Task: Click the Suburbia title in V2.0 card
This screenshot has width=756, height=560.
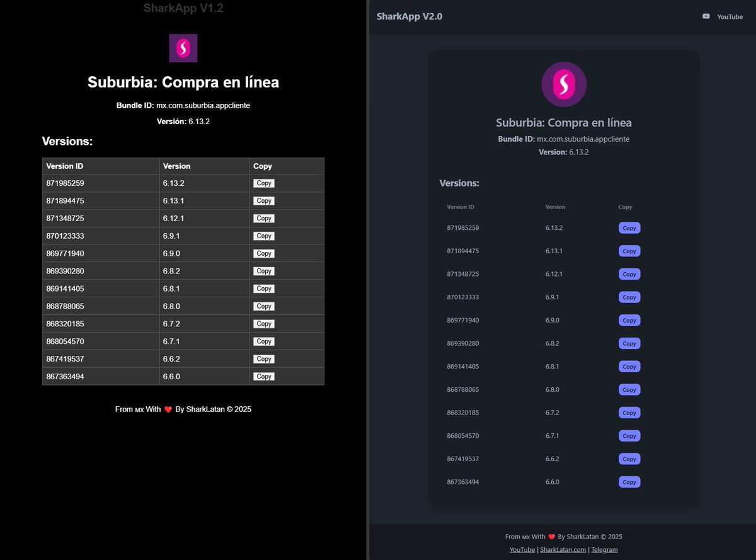Action: click(564, 123)
